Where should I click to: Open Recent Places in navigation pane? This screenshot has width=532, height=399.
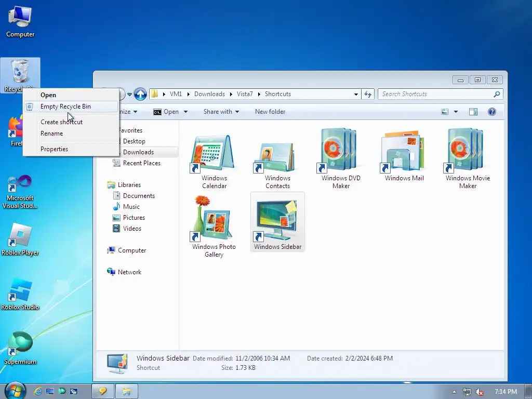tap(137, 163)
